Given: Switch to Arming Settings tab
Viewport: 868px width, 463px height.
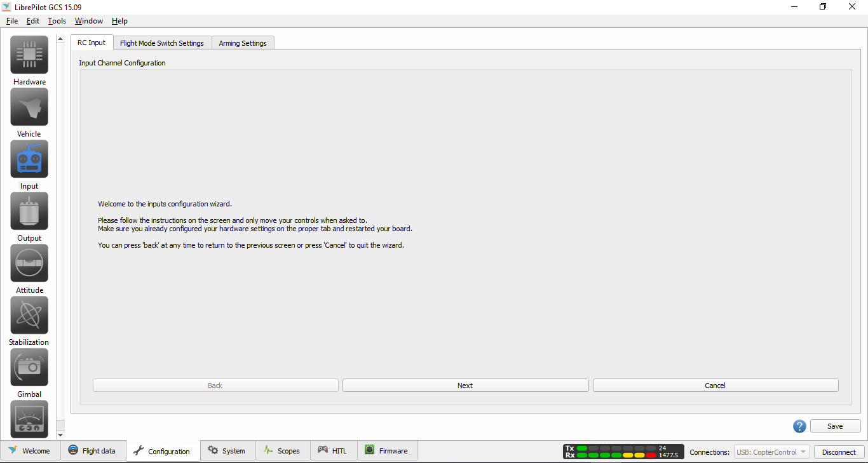Looking at the screenshot, I should [x=243, y=43].
